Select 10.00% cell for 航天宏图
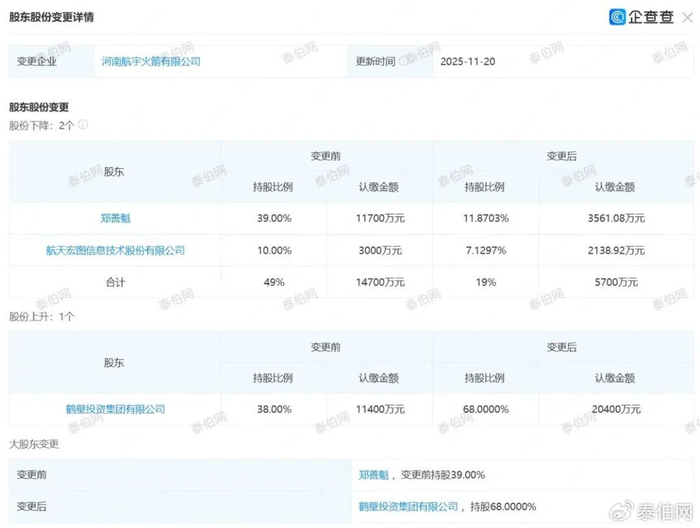This screenshot has width=700, height=528. (x=274, y=250)
